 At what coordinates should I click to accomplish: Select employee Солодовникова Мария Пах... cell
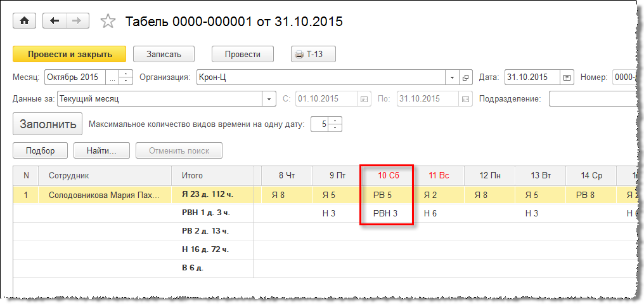(x=105, y=195)
